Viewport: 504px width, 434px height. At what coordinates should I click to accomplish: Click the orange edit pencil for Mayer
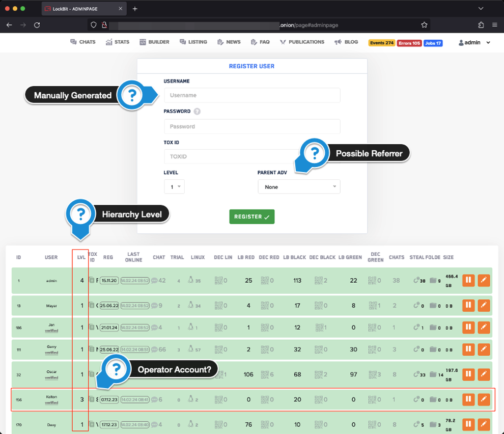click(x=484, y=306)
